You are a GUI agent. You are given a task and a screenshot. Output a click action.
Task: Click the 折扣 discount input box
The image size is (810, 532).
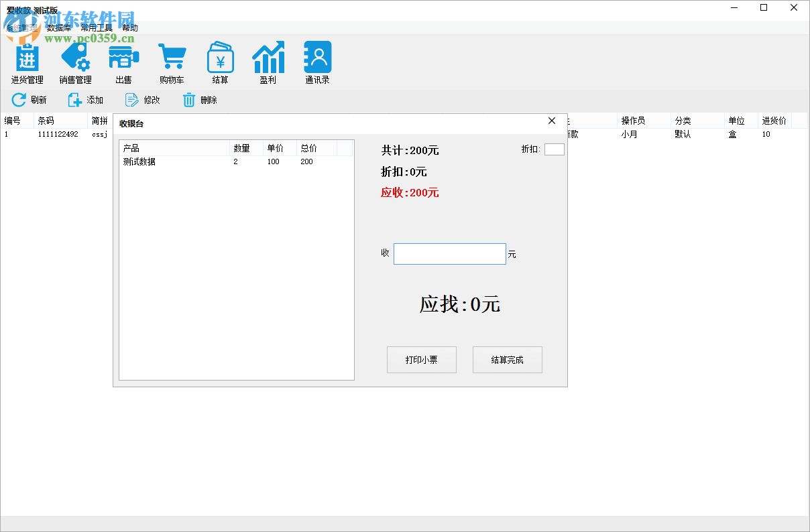coord(555,149)
